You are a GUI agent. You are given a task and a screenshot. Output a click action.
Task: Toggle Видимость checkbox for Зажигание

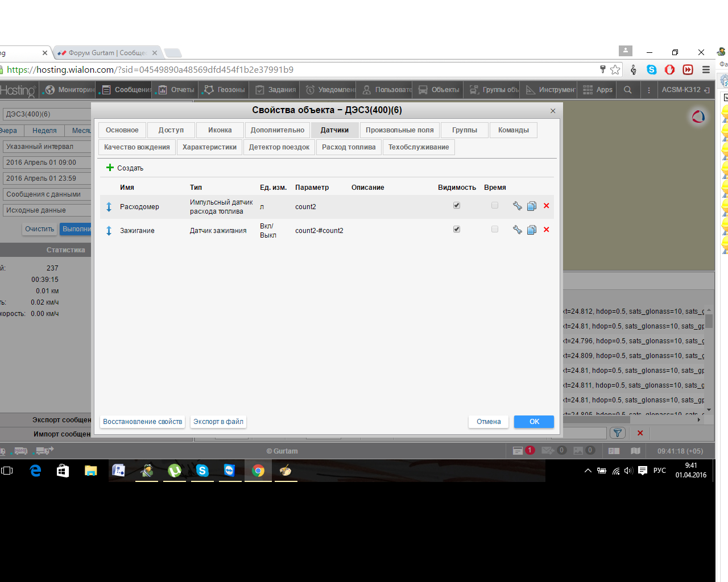pos(457,229)
